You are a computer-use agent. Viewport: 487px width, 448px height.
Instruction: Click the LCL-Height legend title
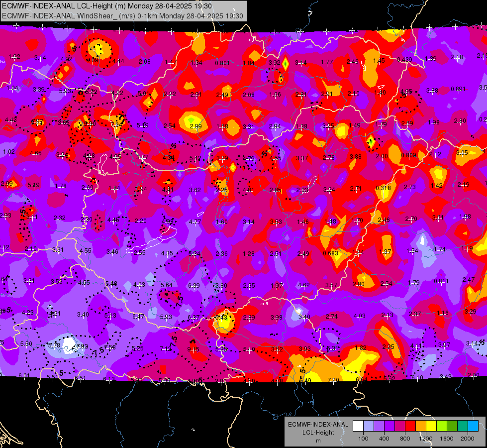318,433
